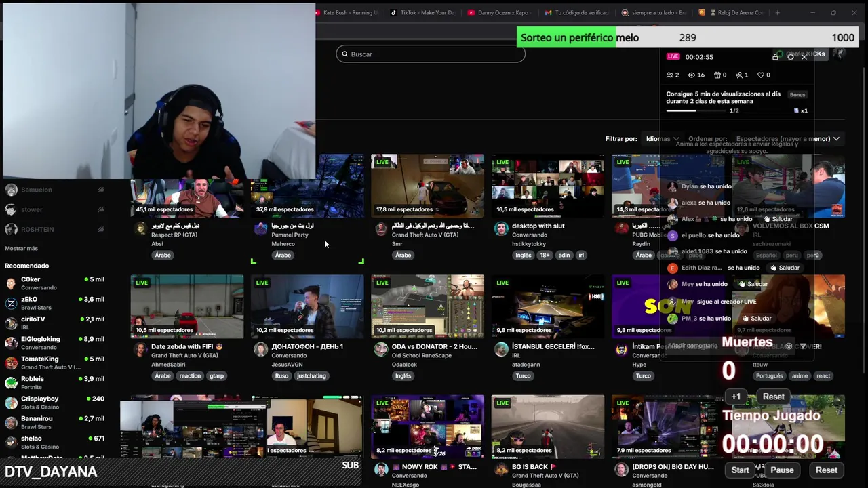Click the justchating tag under JesusAVGN

tap(311, 375)
